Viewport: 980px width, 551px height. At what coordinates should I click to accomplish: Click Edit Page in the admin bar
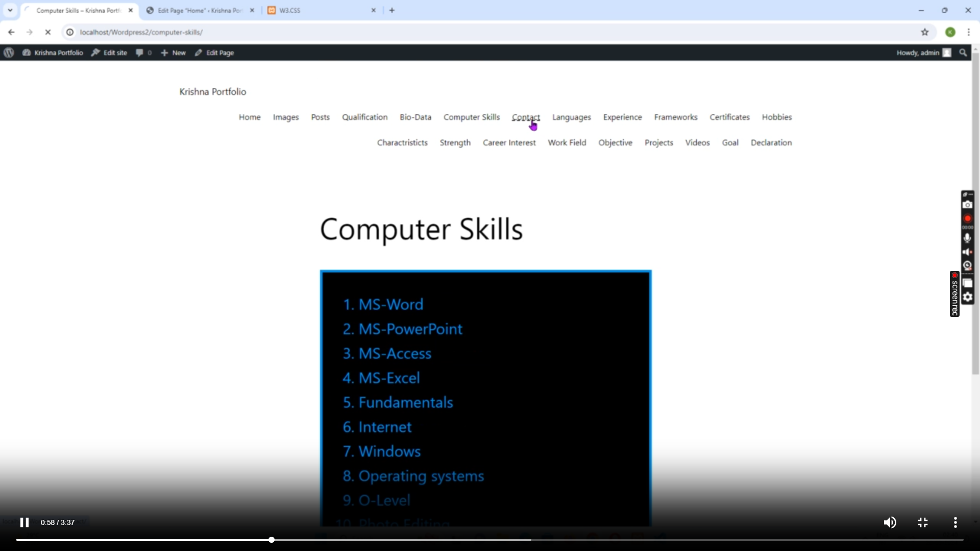click(x=214, y=53)
